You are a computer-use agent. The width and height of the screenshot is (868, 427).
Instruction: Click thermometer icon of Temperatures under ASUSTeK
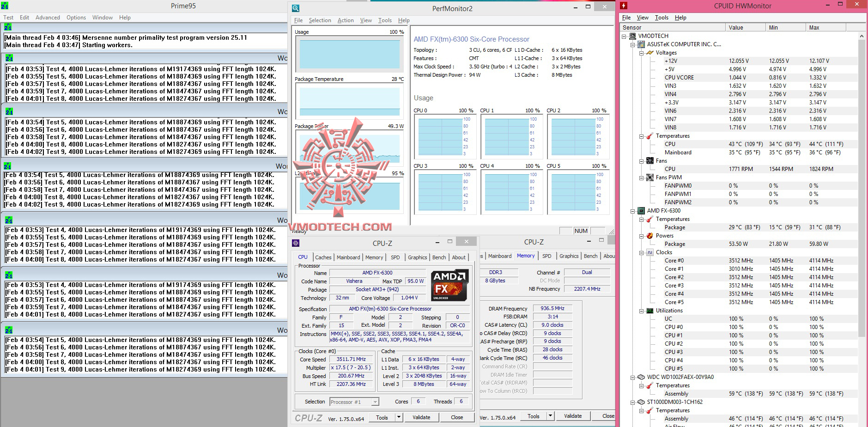pyautogui.click(x=650, y=136)
